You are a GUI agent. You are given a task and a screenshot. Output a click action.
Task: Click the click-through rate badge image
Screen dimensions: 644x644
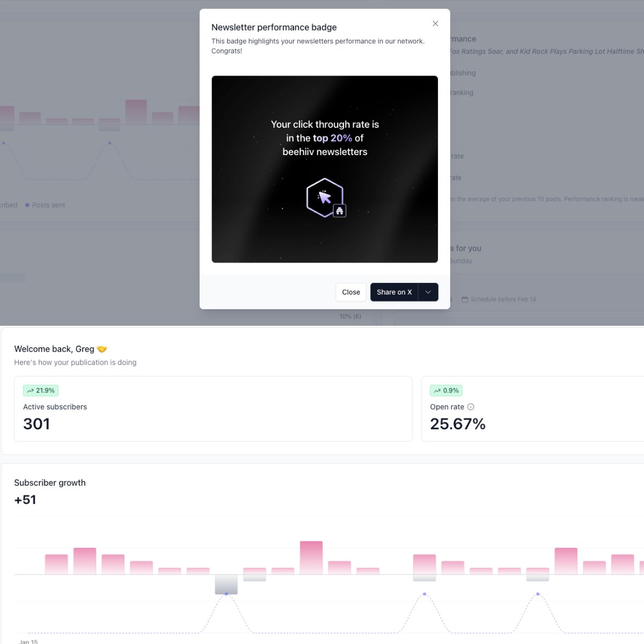click(325, 169)
